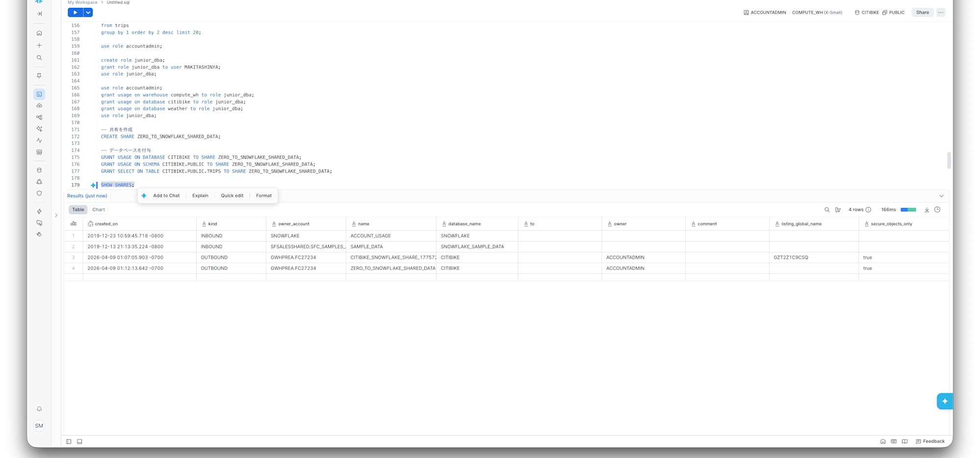Open the documentation book icon in footer

905,441
